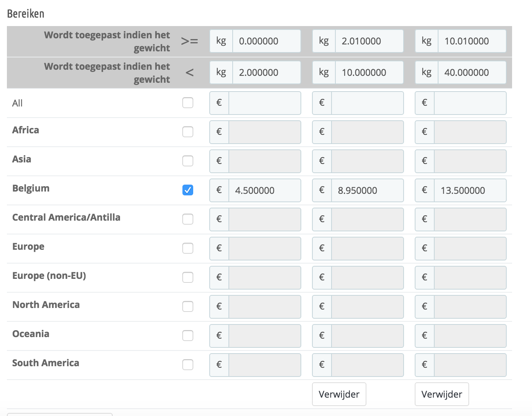Edit Belgium price field showing 4.500000
This screenshot has height=416, width=532.
[264, 190]
